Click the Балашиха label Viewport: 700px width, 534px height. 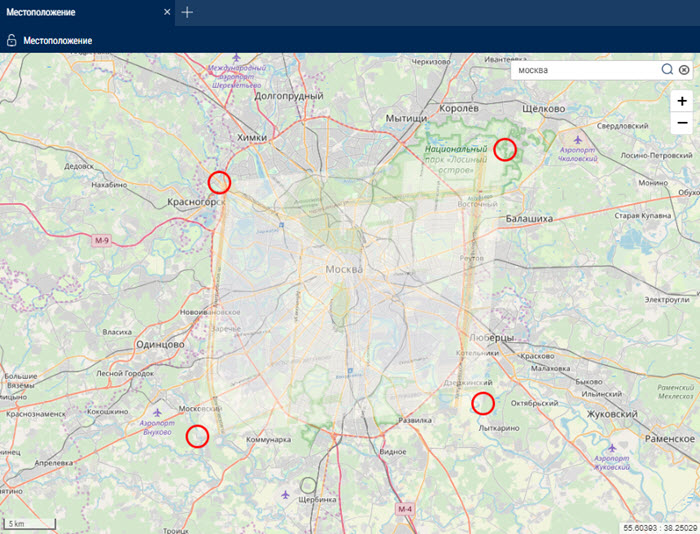pyautogui.click(x=529, y=219)
